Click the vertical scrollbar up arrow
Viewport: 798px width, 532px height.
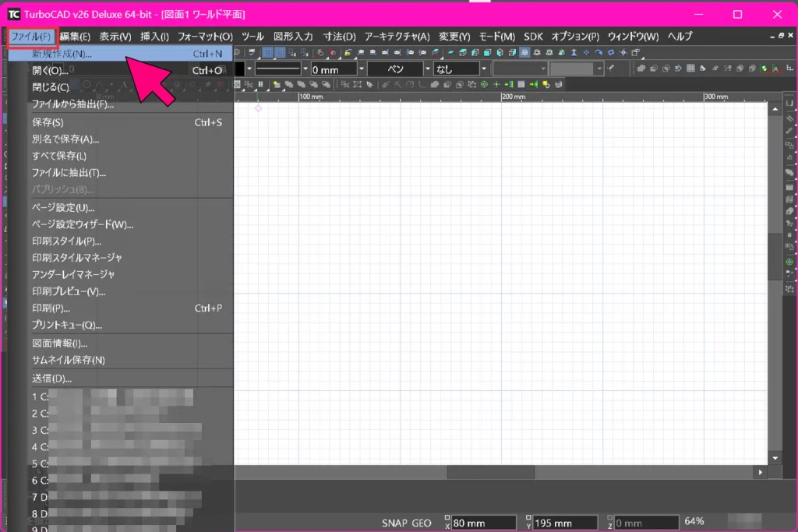775,109
